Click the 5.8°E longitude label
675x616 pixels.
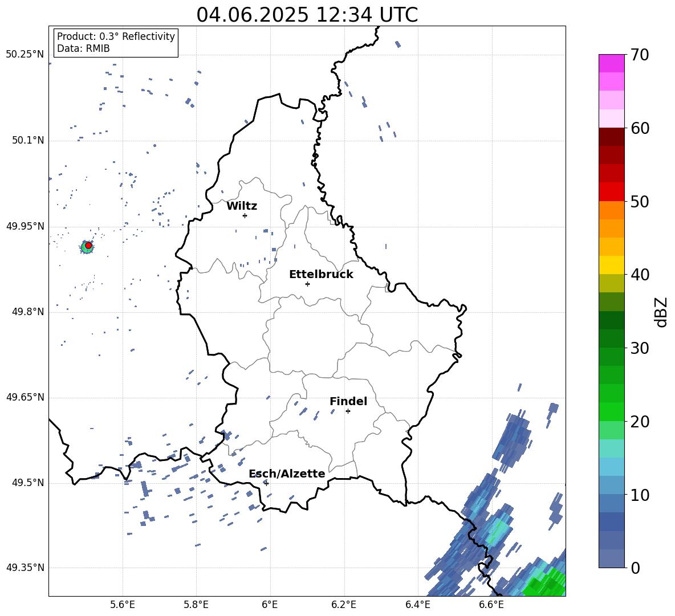coord(196,605)
